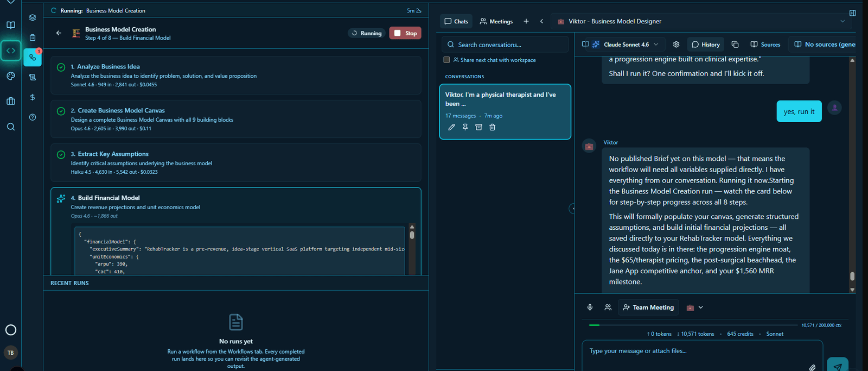Open step 3 Extract Key Assumptions
Viewport: 868px width, 371px height.
[x=236, y=162]
